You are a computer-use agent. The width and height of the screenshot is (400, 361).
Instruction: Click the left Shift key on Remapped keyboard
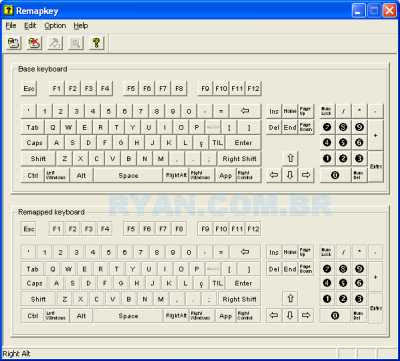pyautogui.click(x=38, y=299)
